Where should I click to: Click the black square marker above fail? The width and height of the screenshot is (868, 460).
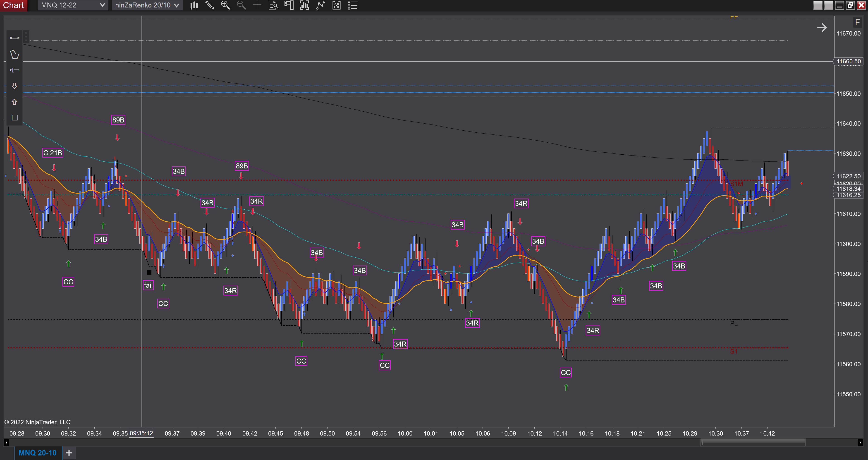click(149, 273)
